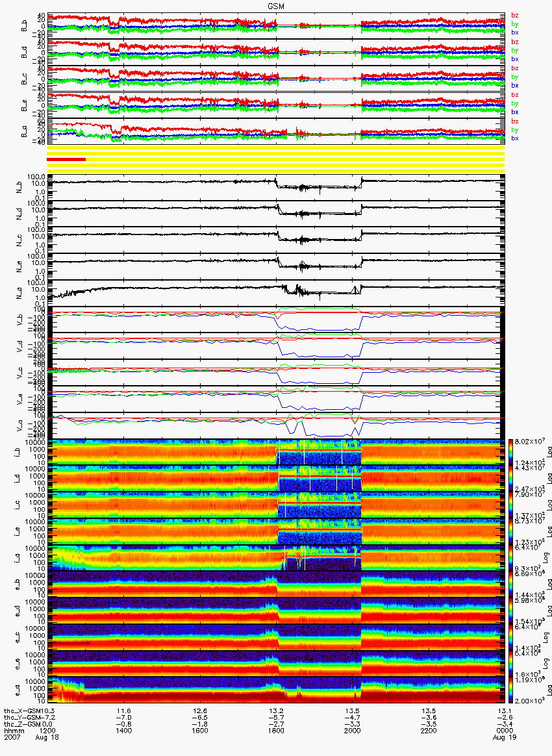
Task: Select the -5.7 Y-GSM position value
Action: [x=276, y=718]
